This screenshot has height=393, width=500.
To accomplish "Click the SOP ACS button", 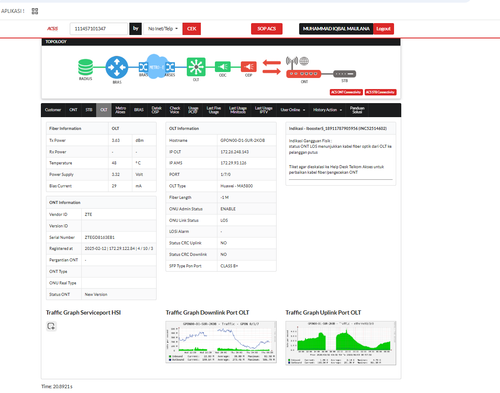I will [267, 29].
